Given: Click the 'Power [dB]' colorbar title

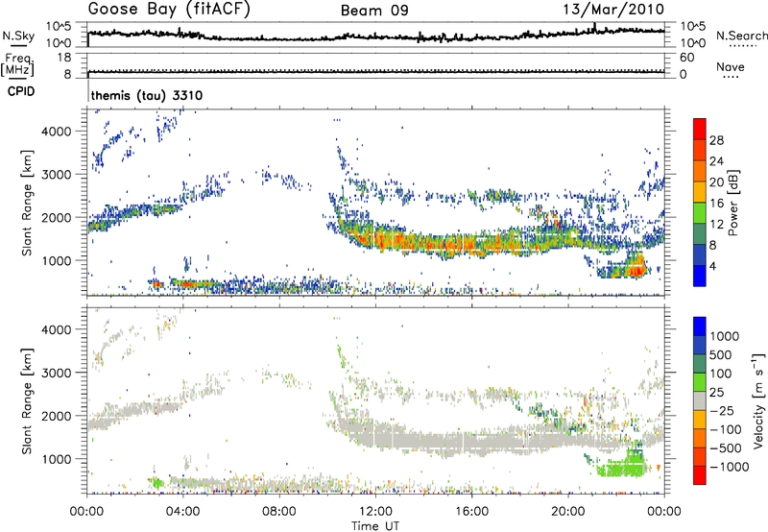Looking at the screenshot, I should pyautogui.click(x=732, y=203).
